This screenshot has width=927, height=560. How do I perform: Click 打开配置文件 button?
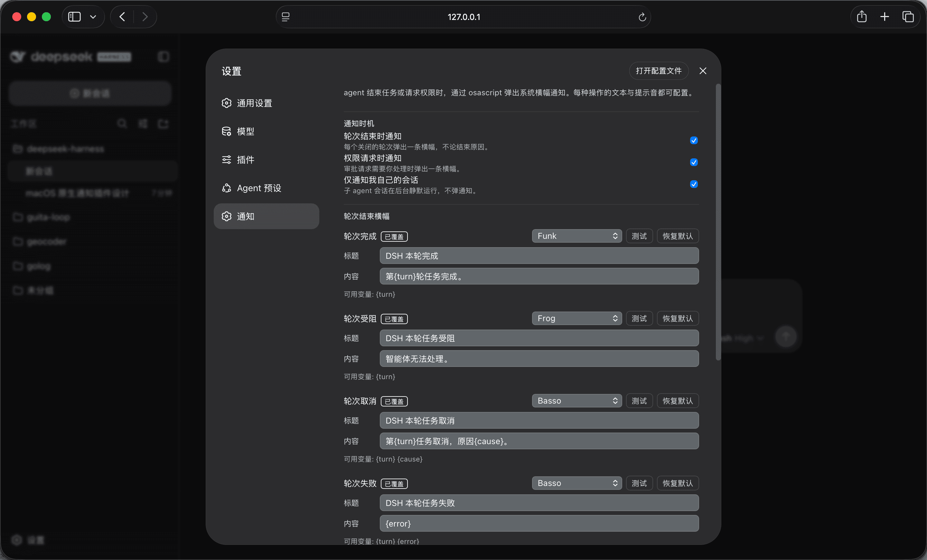(659, 71)
